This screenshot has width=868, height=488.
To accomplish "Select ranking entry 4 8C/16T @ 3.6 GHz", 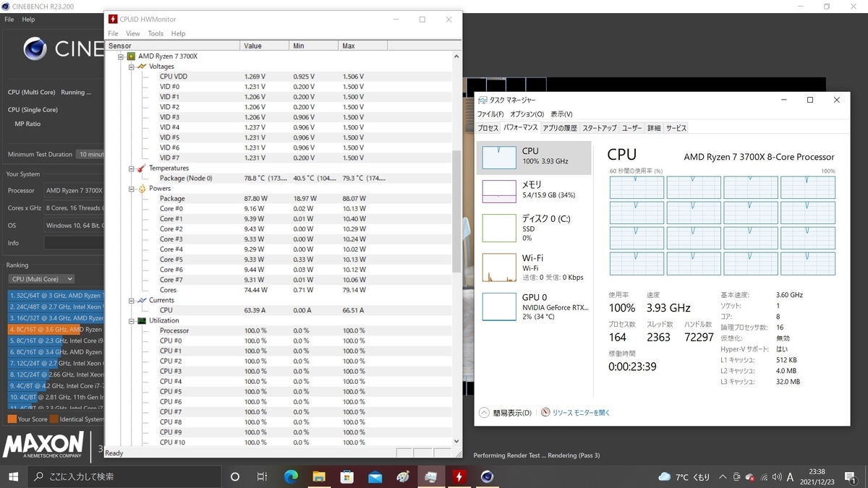I will coord(56,329).
